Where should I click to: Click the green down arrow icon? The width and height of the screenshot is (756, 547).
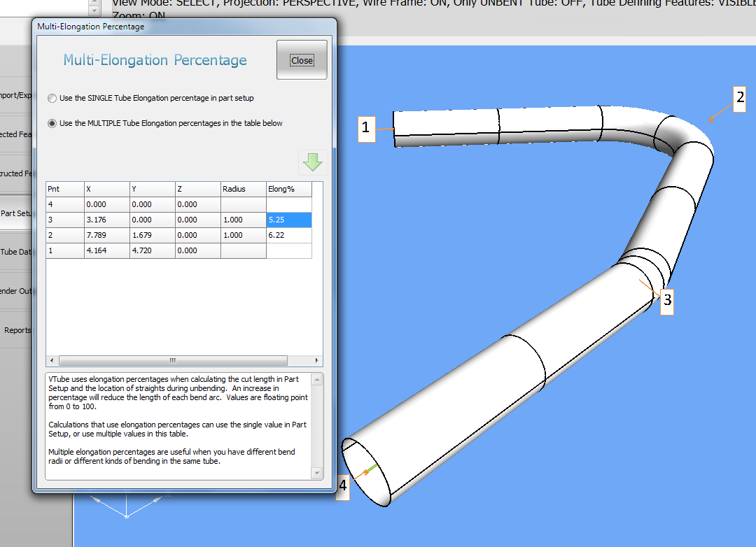312,162
